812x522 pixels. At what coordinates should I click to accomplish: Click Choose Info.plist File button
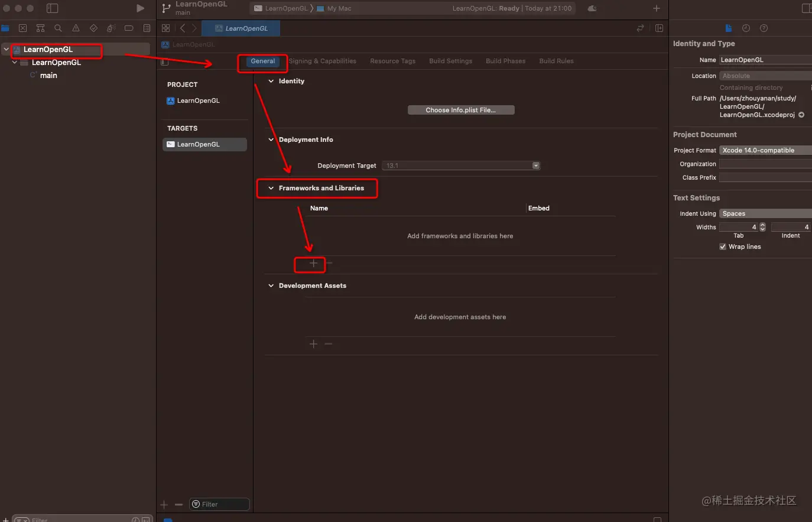(461, 110)
